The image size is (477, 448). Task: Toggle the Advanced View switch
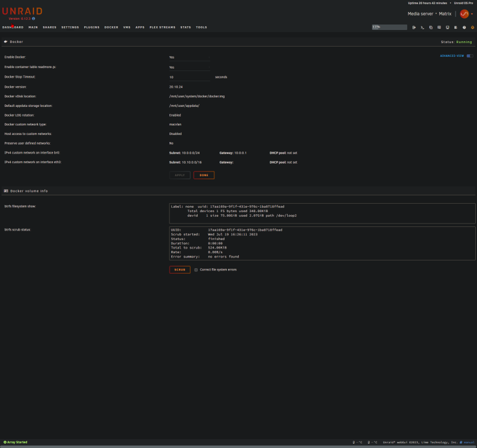click(x=470, y=56)
